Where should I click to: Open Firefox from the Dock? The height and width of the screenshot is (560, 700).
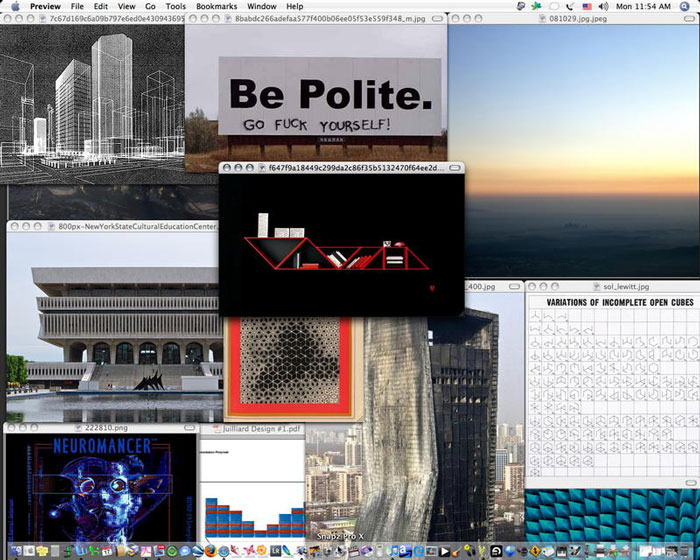click(x=210, y=551)
